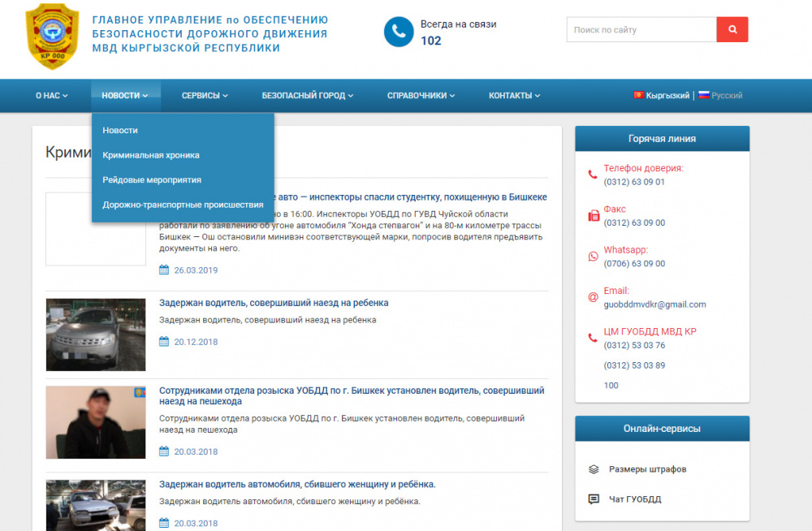
Task: Click the blue phone icon near 102
Action: [399, 32]
